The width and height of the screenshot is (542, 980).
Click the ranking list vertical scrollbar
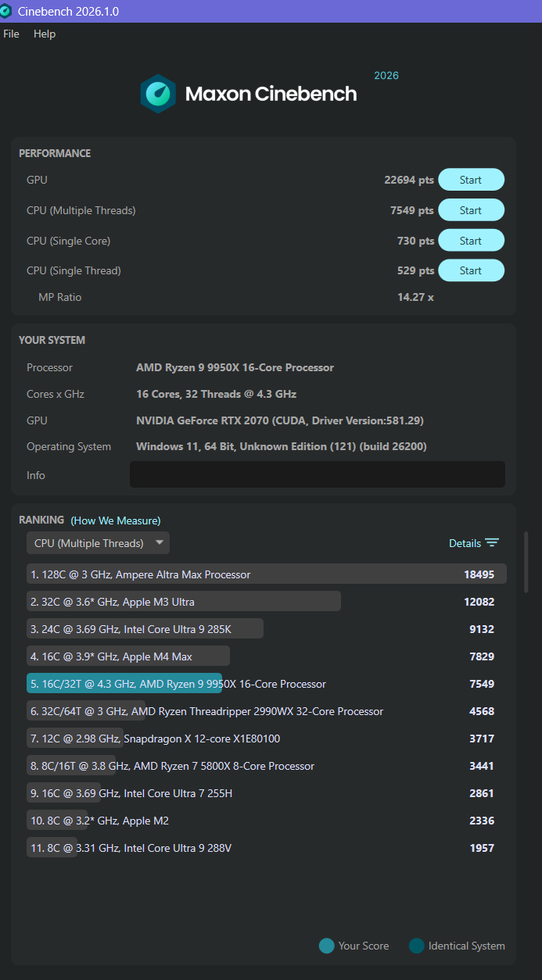[526, 562]
